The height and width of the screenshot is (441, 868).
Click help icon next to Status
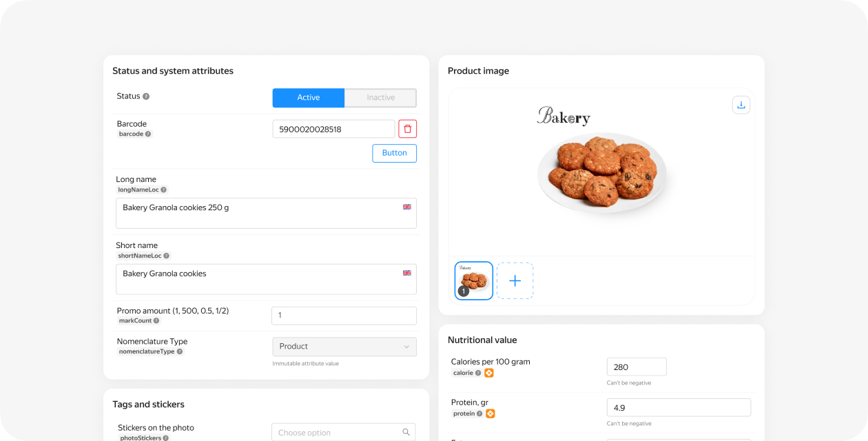point(146,96)
